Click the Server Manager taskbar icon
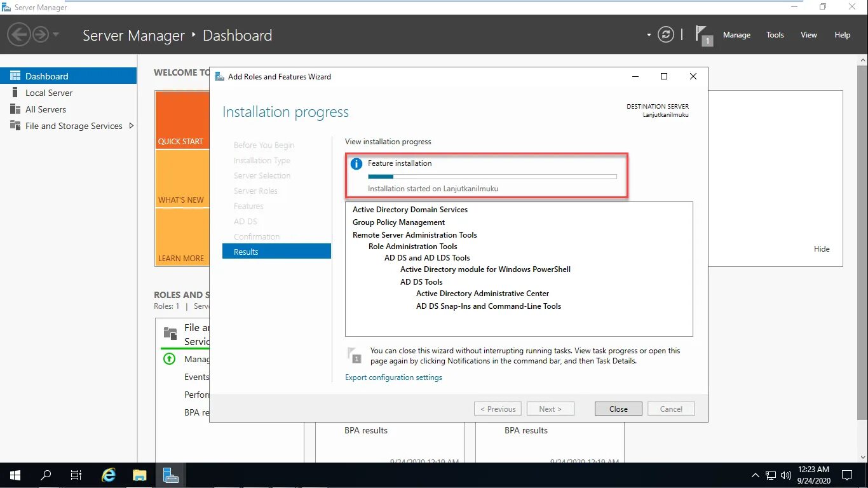868x488 pixels. pos(170,475)
